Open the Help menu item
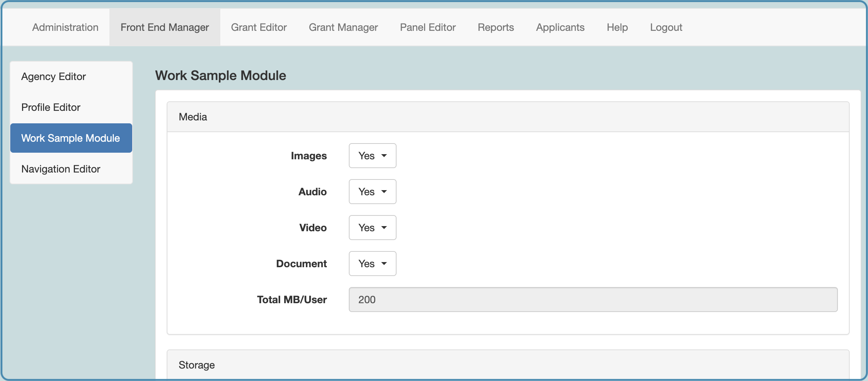Image resolution: width=868 pixels, height=381 pixels. (617, 27)
